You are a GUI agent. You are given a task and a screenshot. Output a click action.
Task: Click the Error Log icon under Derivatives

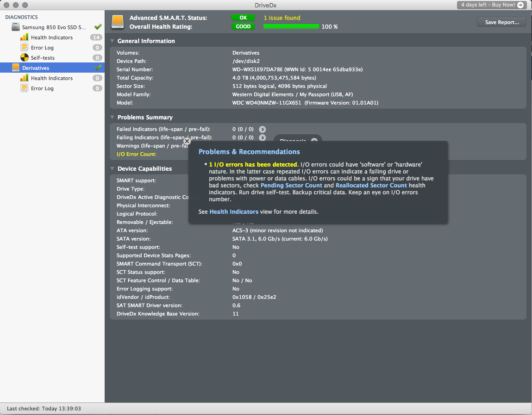click(24, 88)
